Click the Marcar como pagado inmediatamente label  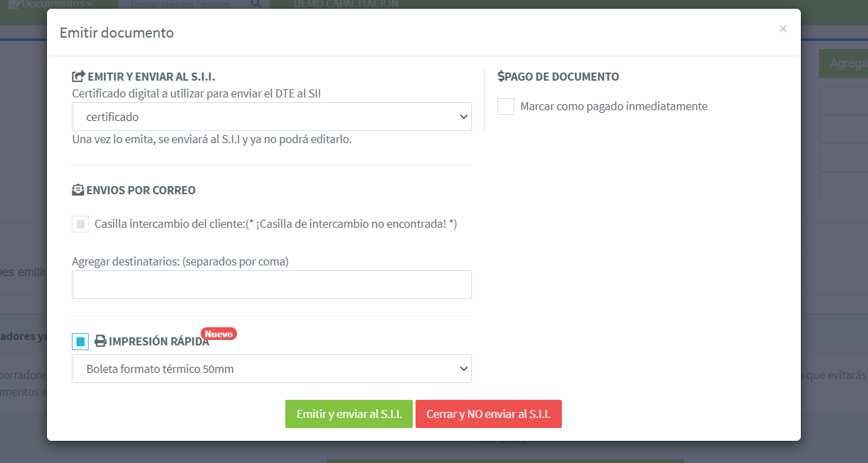click(x=614, y=106)
